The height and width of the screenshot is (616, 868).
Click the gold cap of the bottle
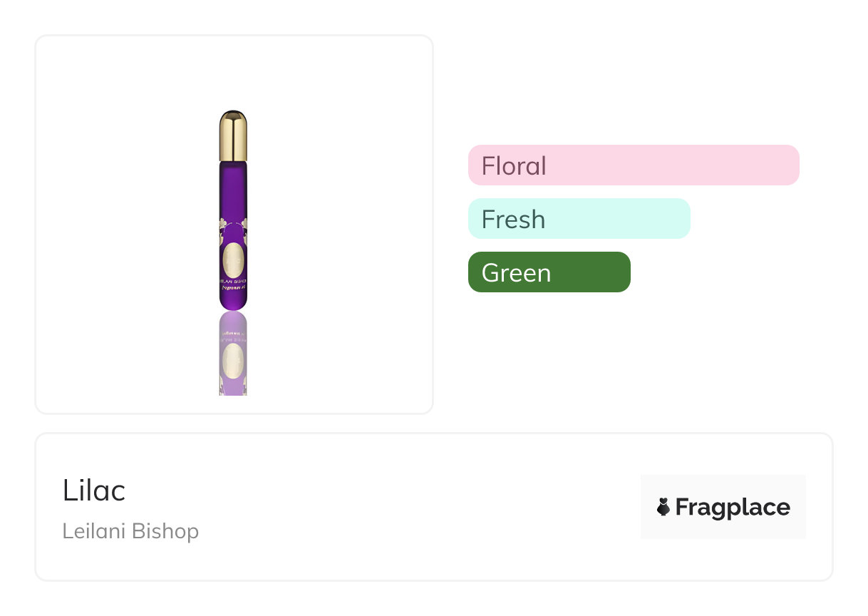pyautogui.click(x=234, y=135)
